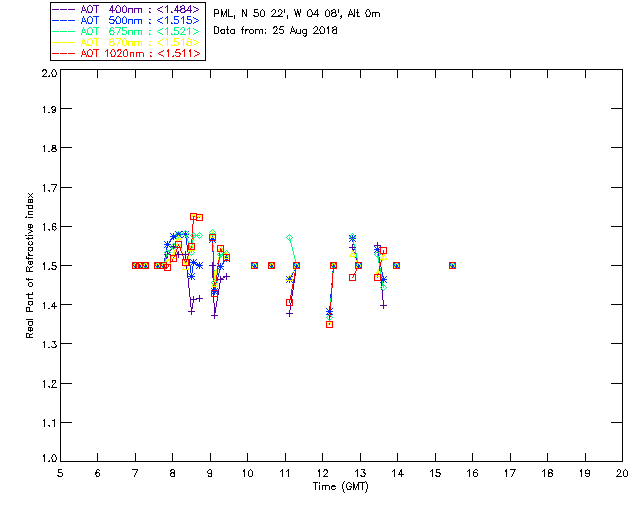Click the x-axis tick label 16
640x512 pixels.
click(472, 473)
